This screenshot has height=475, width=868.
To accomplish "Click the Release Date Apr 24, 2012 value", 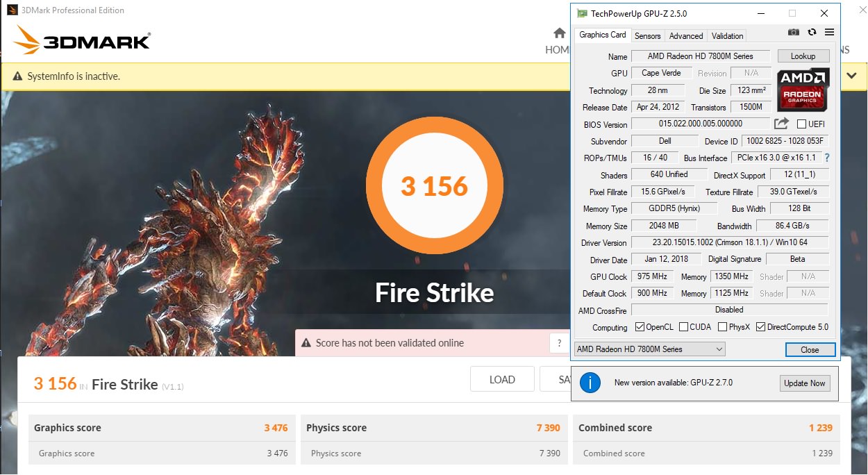I will [x=658, y=107].
